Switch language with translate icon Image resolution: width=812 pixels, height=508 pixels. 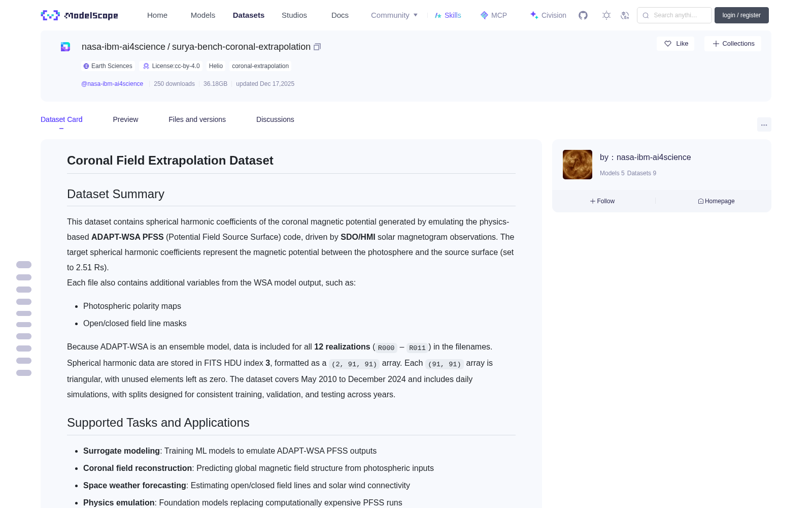pos(625,15)
